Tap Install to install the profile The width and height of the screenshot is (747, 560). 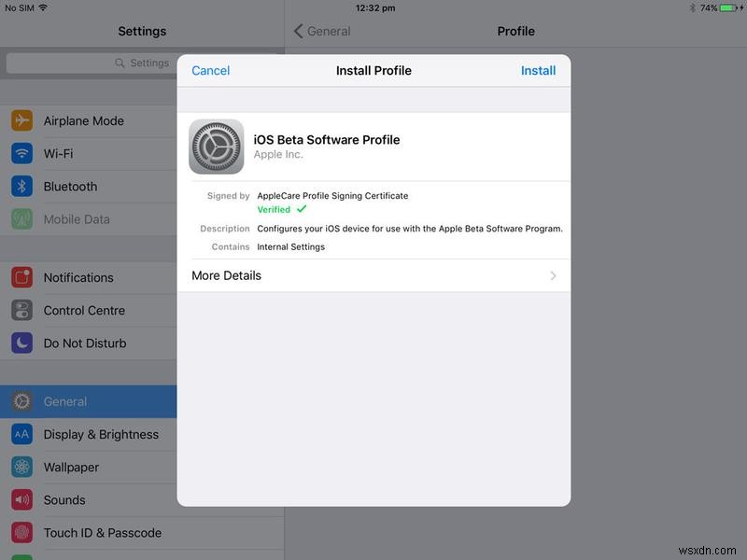pyautogui.click(x=539, y=70)
